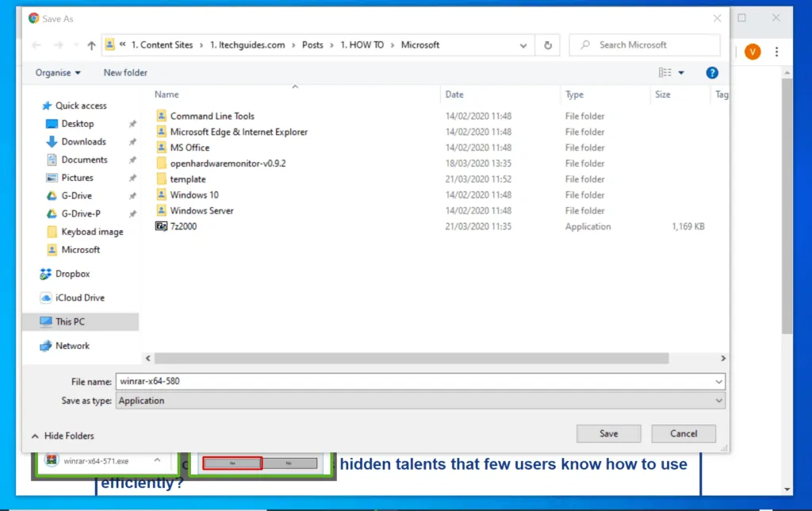Click the Network icon in sidebar
Image resolution: width=812 pixels, height=511 pixels.
(x=47, y=346)
